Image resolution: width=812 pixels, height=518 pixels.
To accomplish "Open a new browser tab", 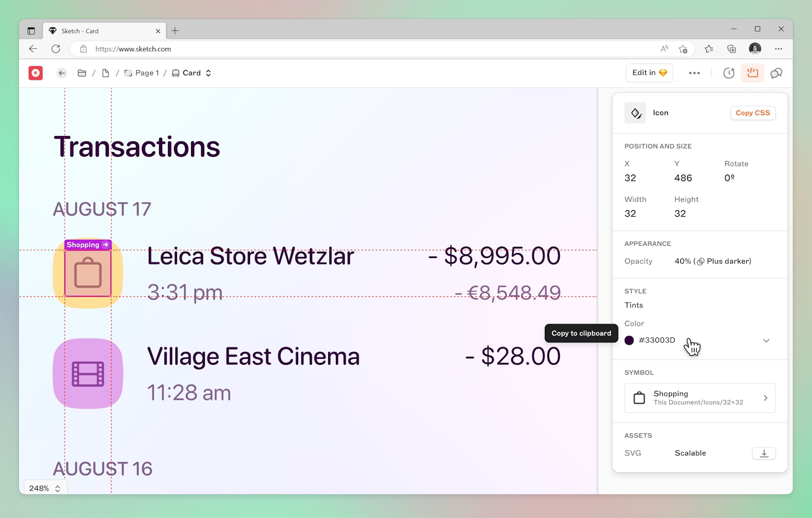I will (x=175, y=31).
